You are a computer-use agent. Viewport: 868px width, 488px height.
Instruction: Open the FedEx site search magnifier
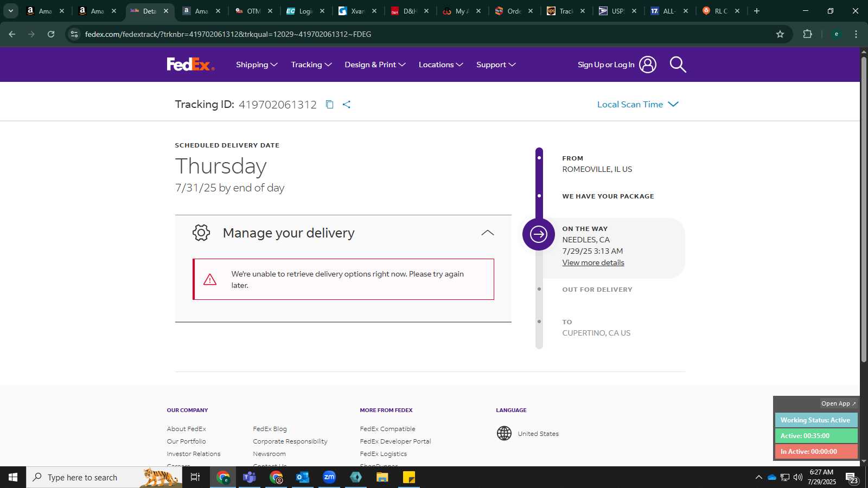[678, 65]
